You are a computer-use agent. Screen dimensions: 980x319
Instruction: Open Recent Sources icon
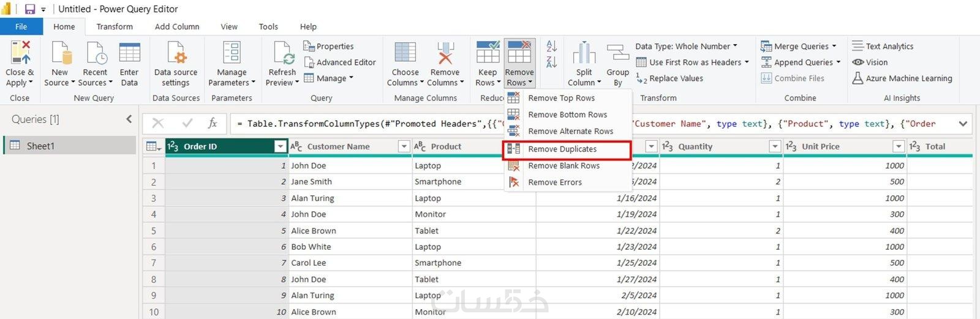click(x=96, y=53)
